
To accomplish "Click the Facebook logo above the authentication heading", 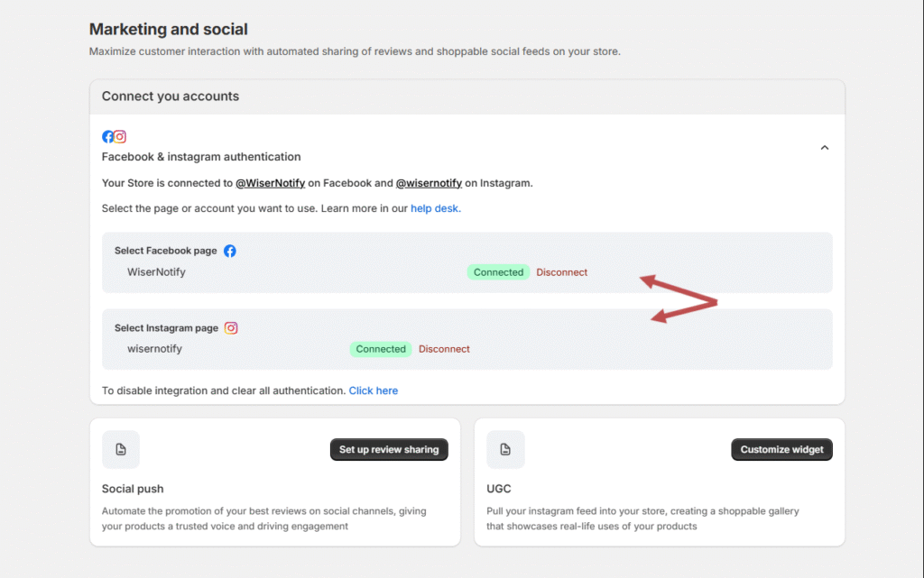I will pos(108,137).
